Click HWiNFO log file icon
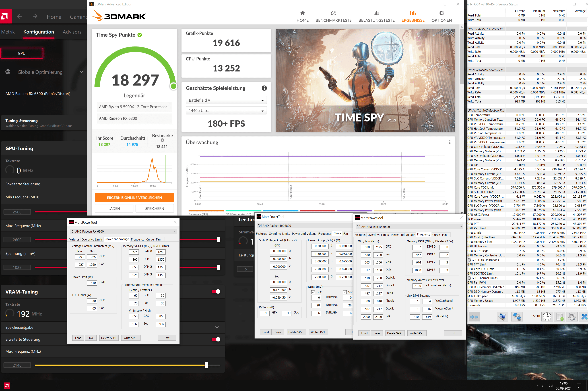The height and width of the screenshot is (391, 588). 559,317
